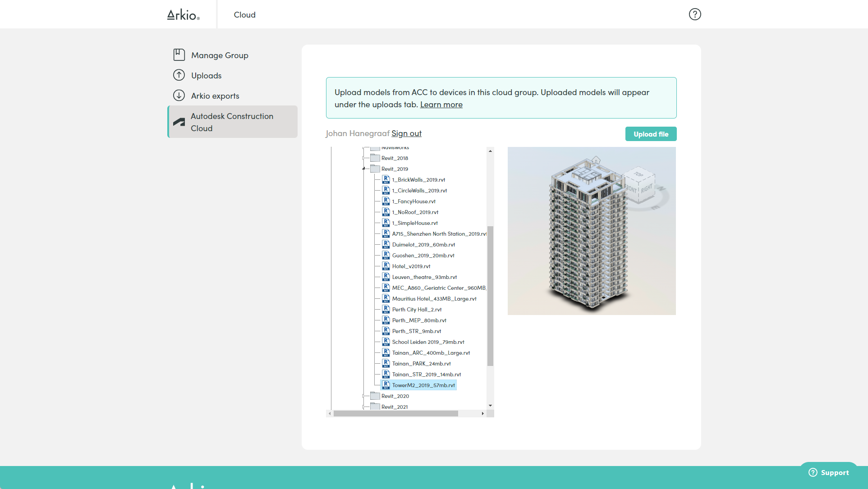This screenshot has width=868, height=489.
Task: Collapse the Revit_2019 folder
Action: [364, 169]
